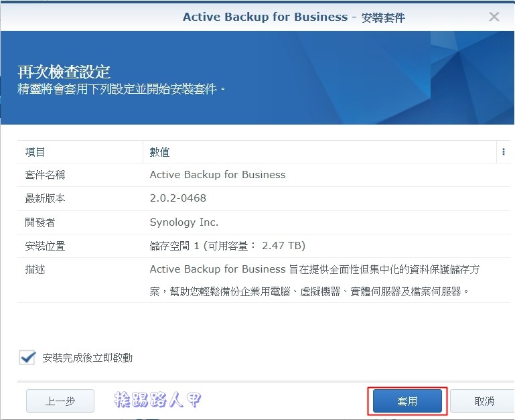
Task: Click the 最新版本 row label
Action: click(x=45, y=198)
